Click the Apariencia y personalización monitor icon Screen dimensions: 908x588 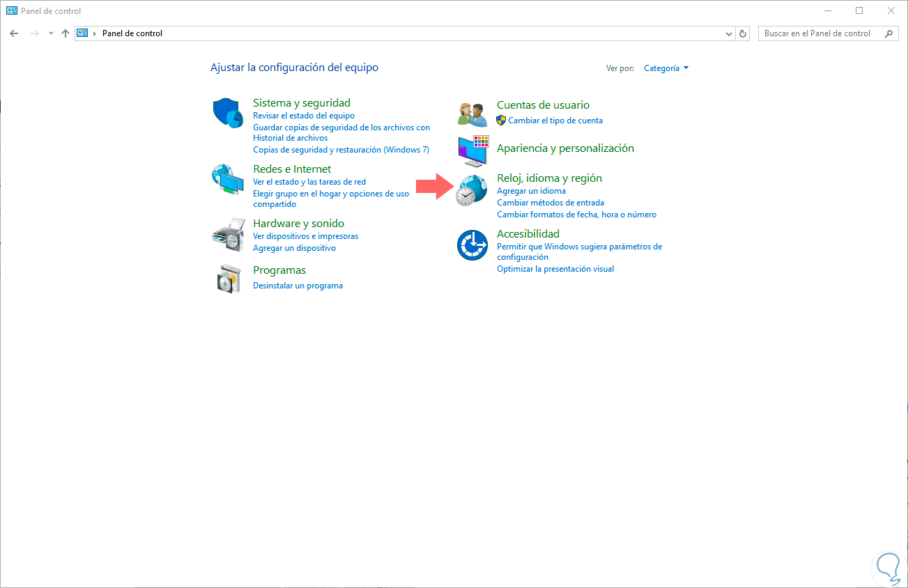(x=473, y=150)
